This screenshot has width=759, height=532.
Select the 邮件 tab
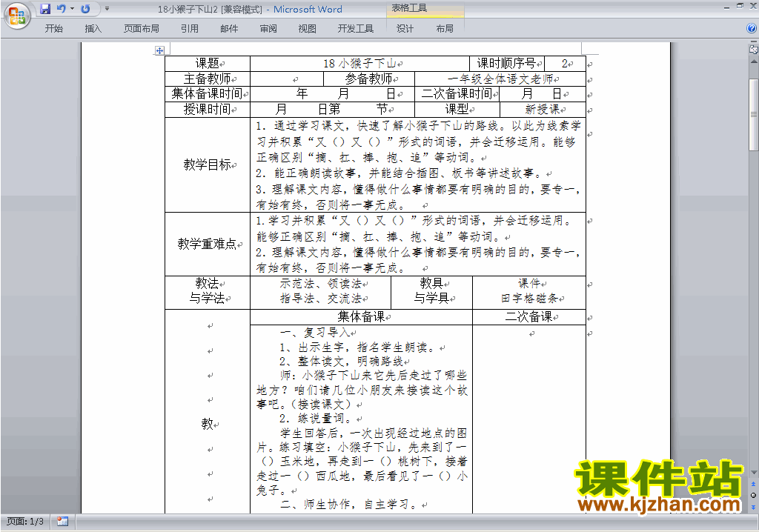(x=229, y=29)
